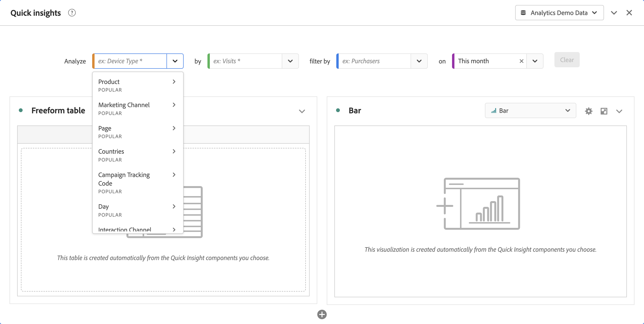
Task: Collapse the Quick insights panel with the chevron
Action: coord(614,12)
